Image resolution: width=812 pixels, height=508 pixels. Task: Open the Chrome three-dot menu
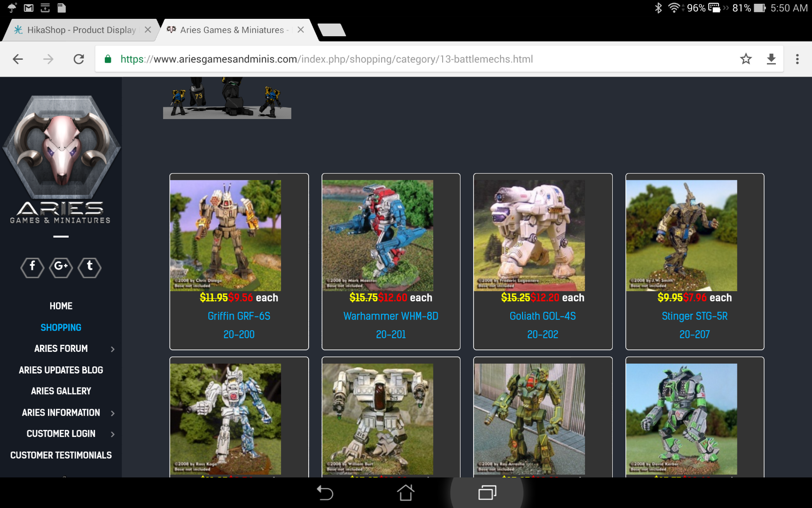click(797, 59)
